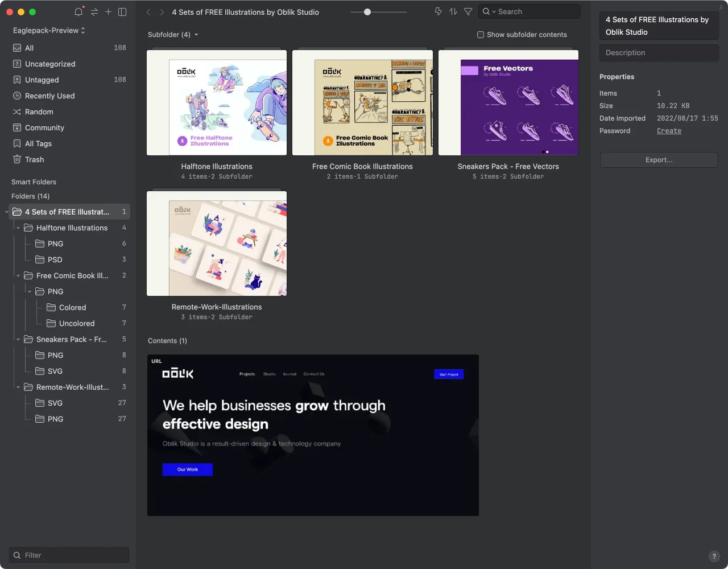Open the search options dropdown chevron
This screenshot has height=569, width=728.
(x=494, y=11)
